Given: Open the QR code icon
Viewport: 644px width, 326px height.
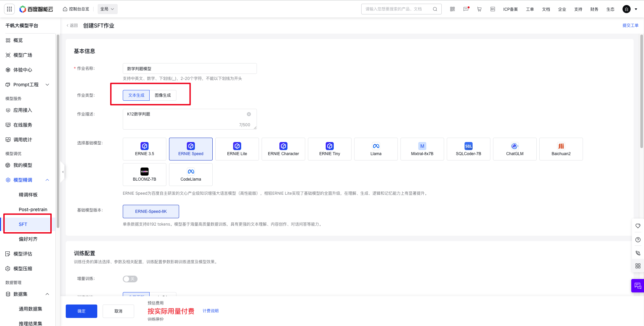Looking at the screenshot, I should pos(452,9).
